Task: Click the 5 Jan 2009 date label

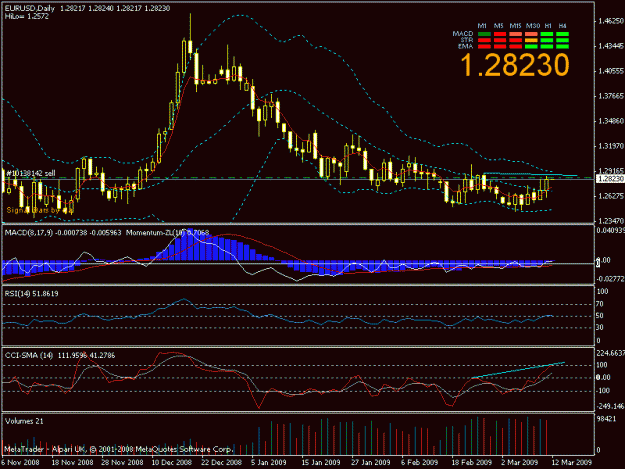Action: (269, 462)
